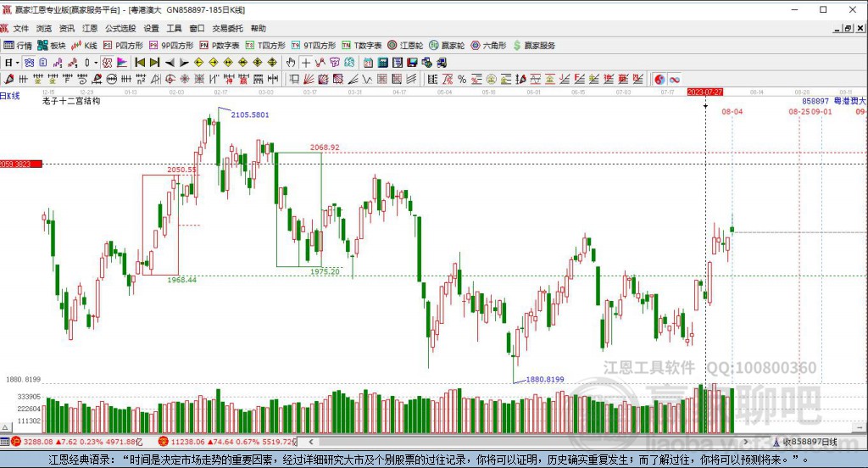Open the 工具 menu
868x468 pixels.
point(174,28)
